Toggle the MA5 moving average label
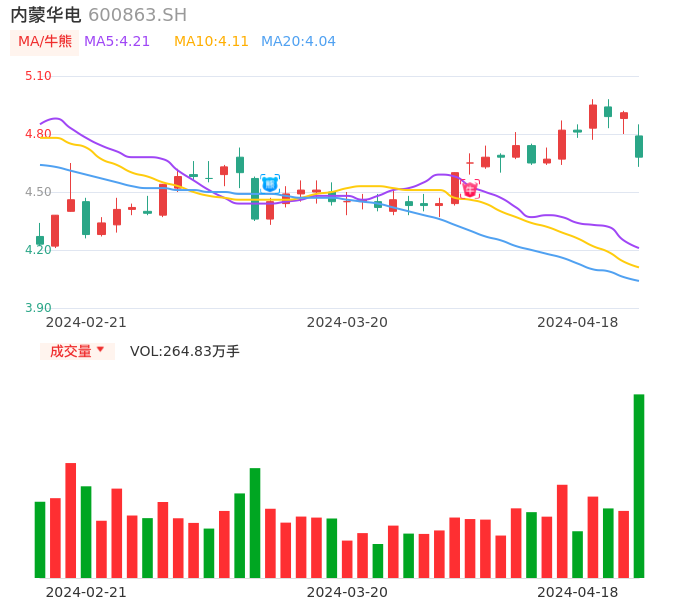 [x=117, y=42]
